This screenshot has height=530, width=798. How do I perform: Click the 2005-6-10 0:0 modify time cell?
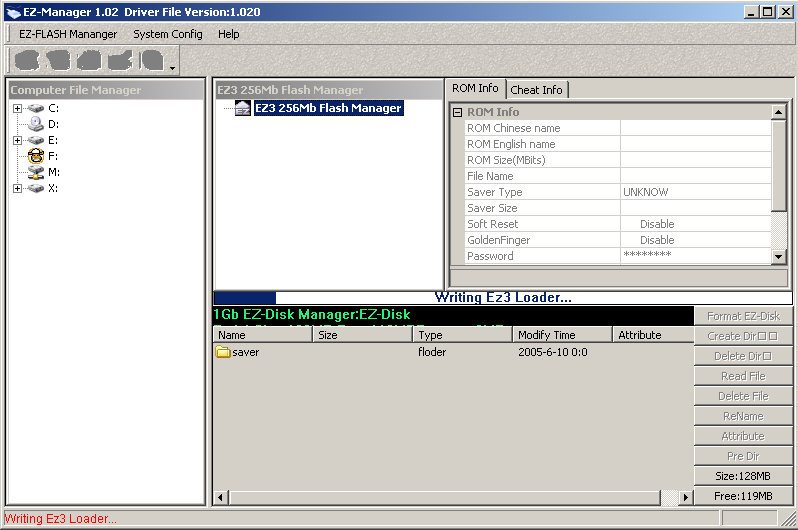coord(553,352)
